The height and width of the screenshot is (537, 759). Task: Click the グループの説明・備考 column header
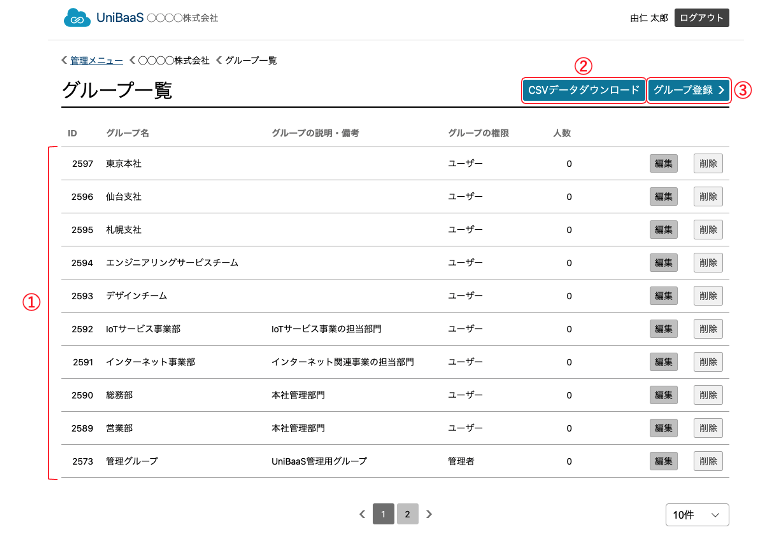coord(315,133)
